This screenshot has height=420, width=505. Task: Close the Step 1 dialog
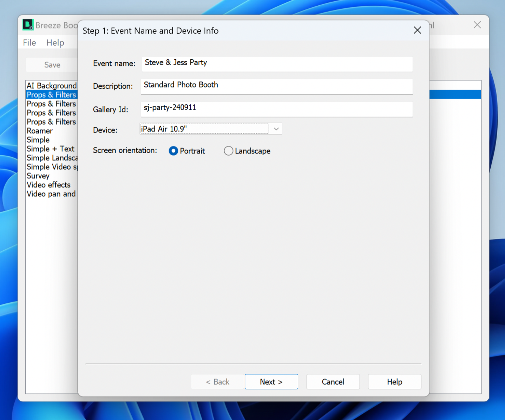pos(417,31)
